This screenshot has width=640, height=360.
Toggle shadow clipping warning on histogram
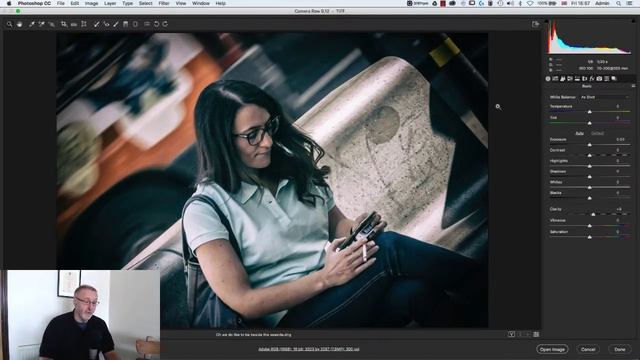[x=547, y=21]
